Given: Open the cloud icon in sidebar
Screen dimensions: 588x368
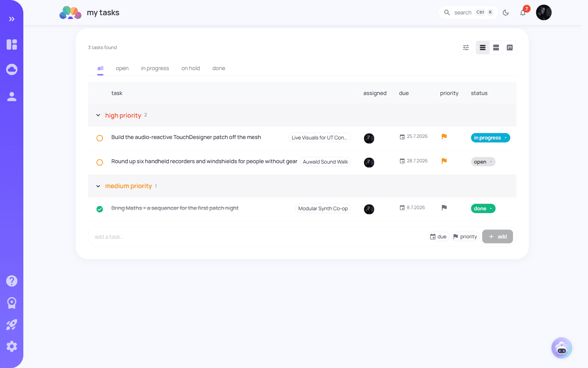Looking at the screenshot, I should point(12,70).
